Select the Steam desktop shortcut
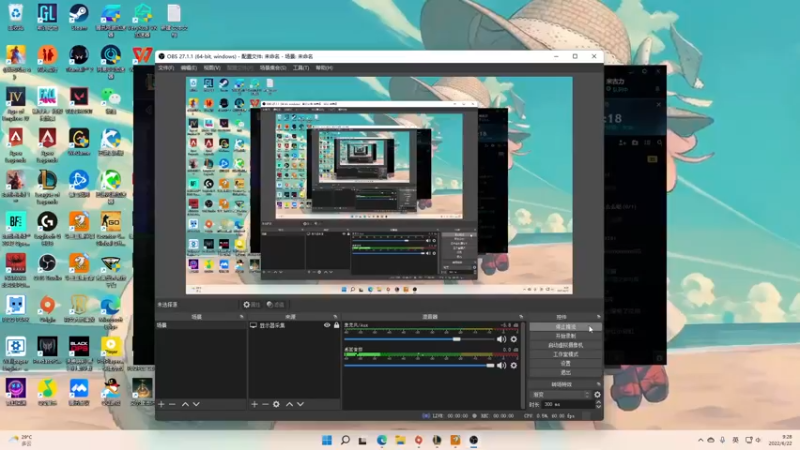Image resolution: width=800 pixels, height=450 pixels. (x=79, y=17)
